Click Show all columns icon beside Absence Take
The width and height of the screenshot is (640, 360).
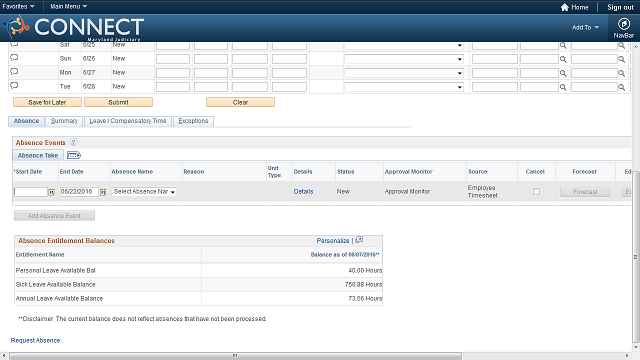pyautogui.click(x=74, y=155)
